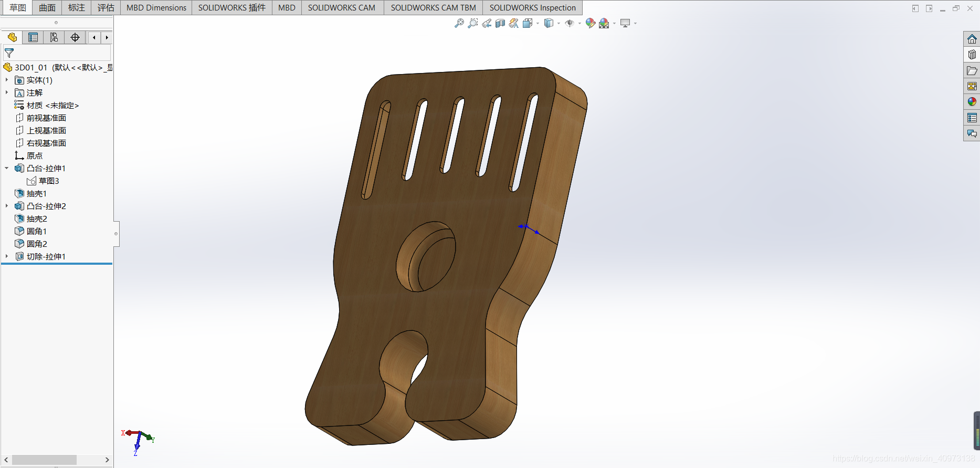Image resolution: width=980 pixels, height=468 pixels.
Task: Expand the 实体(1) folder
Action: point(7,80)
